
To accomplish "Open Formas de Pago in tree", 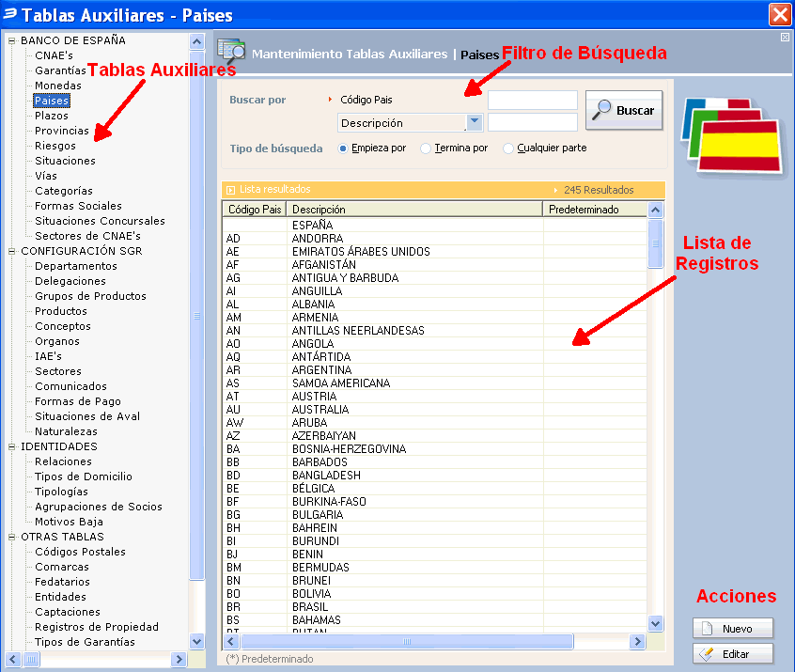I will click(78, 401).
